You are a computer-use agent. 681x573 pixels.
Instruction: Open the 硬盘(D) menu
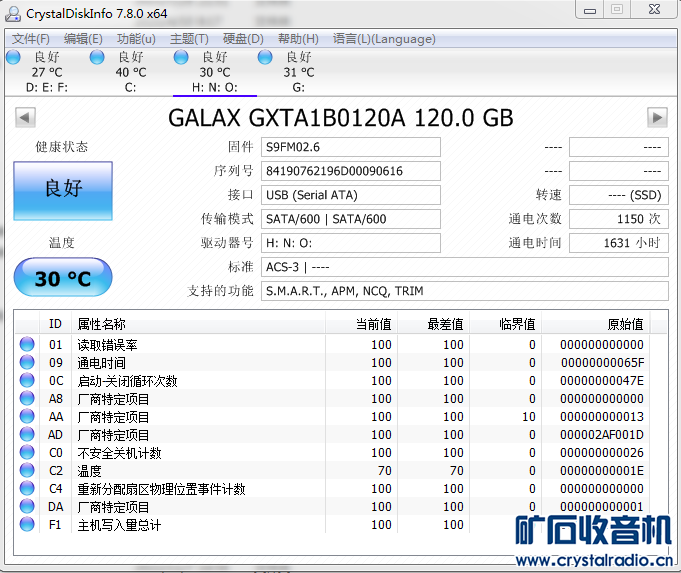coord(243,39)
